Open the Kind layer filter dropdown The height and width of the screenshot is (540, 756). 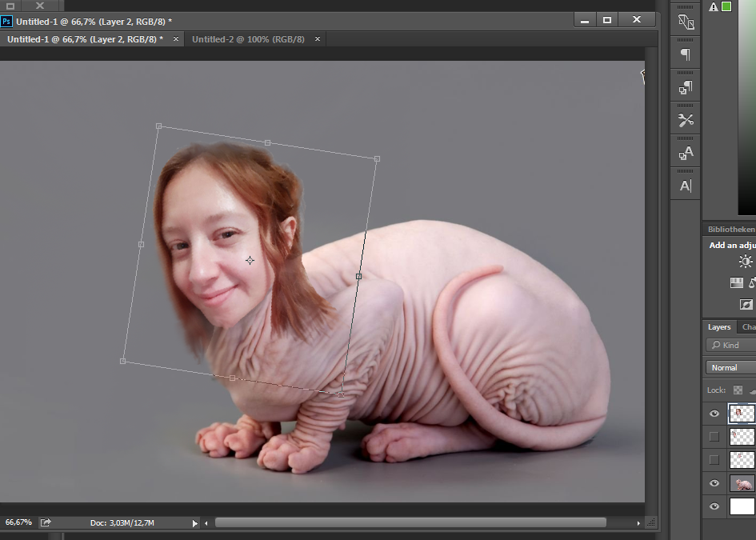(x=731, y=345)
